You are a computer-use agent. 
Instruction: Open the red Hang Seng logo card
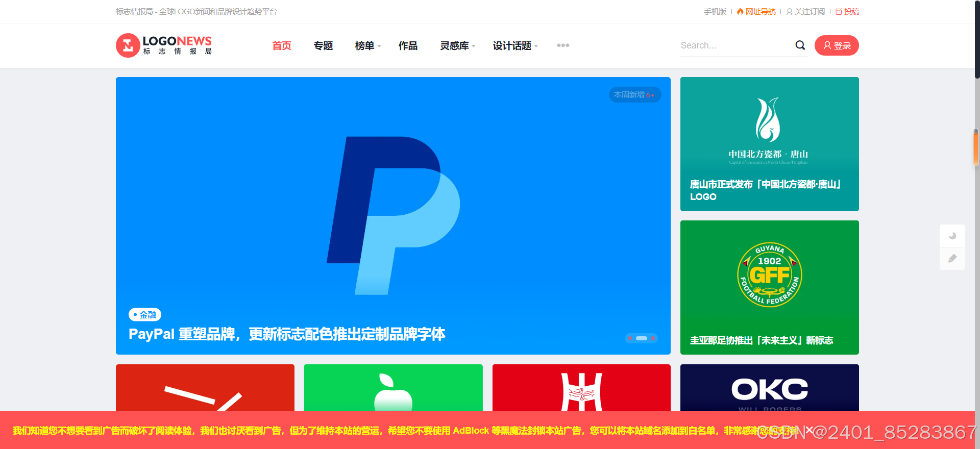point(581,388)
